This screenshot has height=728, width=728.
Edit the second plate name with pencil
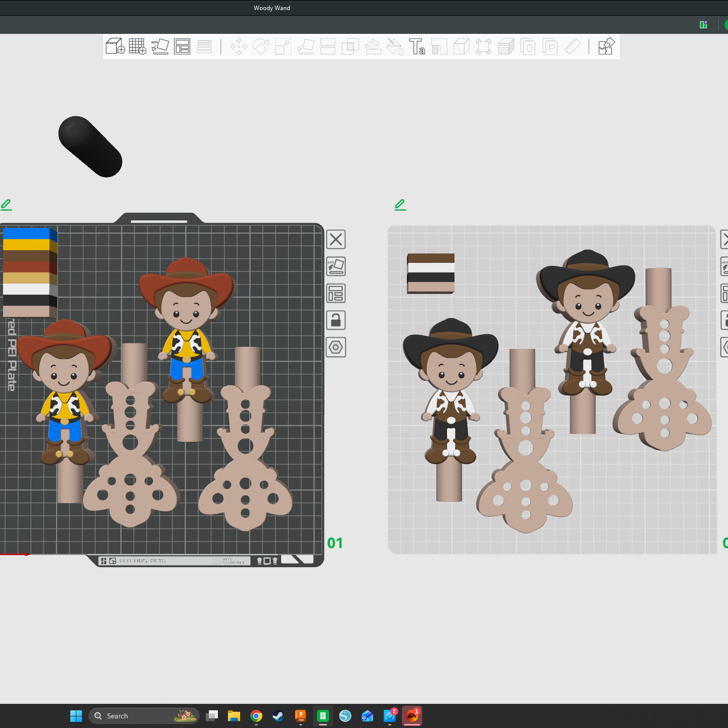[x=400, y=205]
